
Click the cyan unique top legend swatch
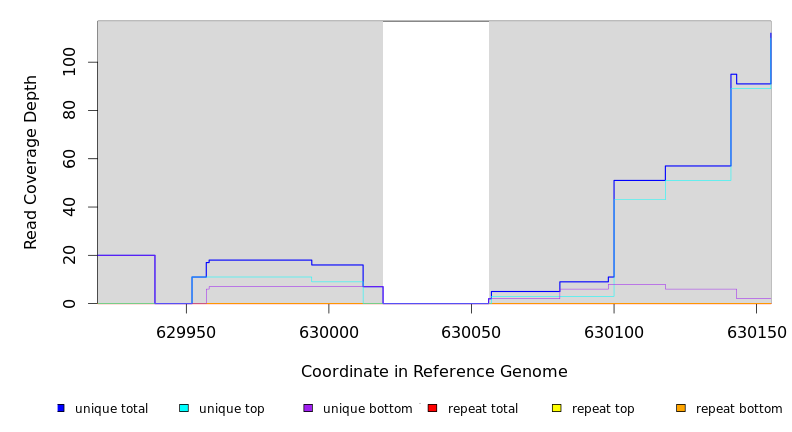pyautogui.click(x=184, y=408)
